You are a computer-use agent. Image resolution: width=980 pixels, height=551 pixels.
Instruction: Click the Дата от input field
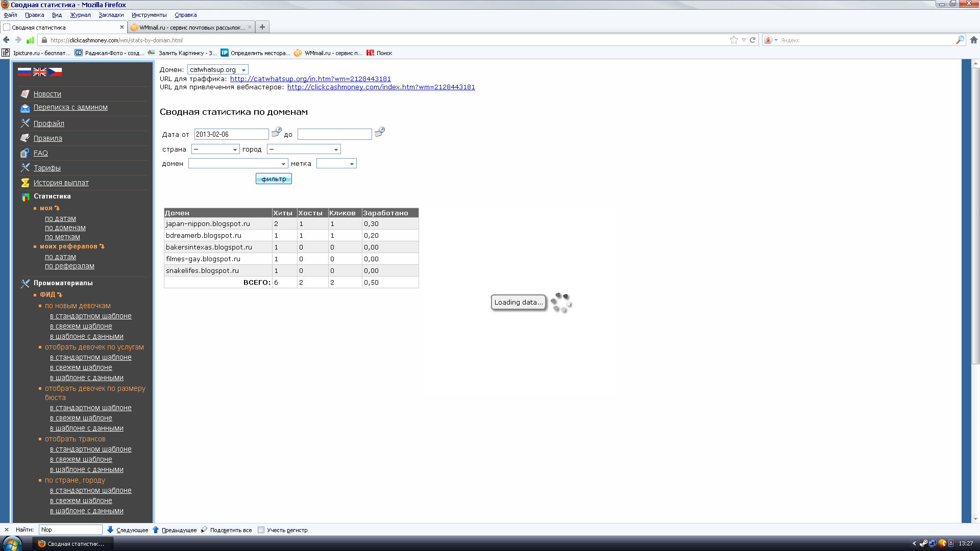click(x=231, y=134)
